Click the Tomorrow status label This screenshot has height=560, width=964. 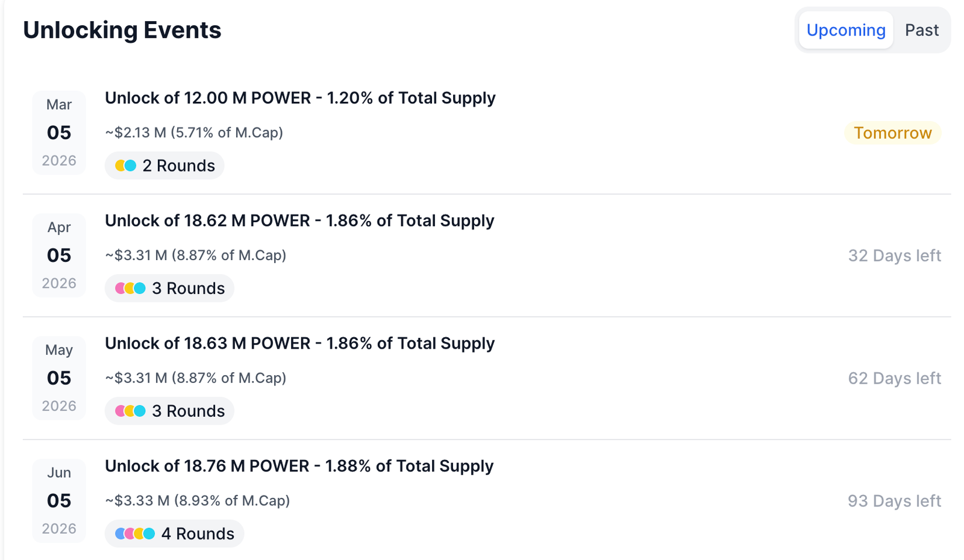(x=892, y=132)
